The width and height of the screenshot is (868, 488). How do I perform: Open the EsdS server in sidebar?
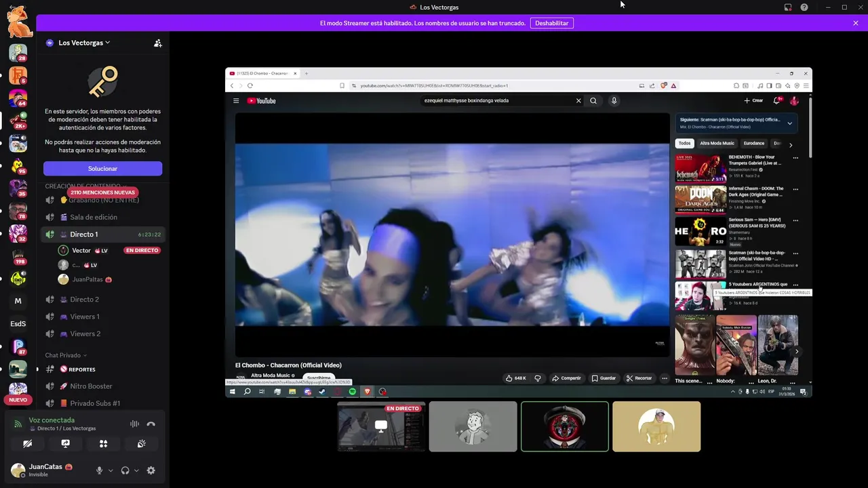pyautogui.click(x=18, y=324)
